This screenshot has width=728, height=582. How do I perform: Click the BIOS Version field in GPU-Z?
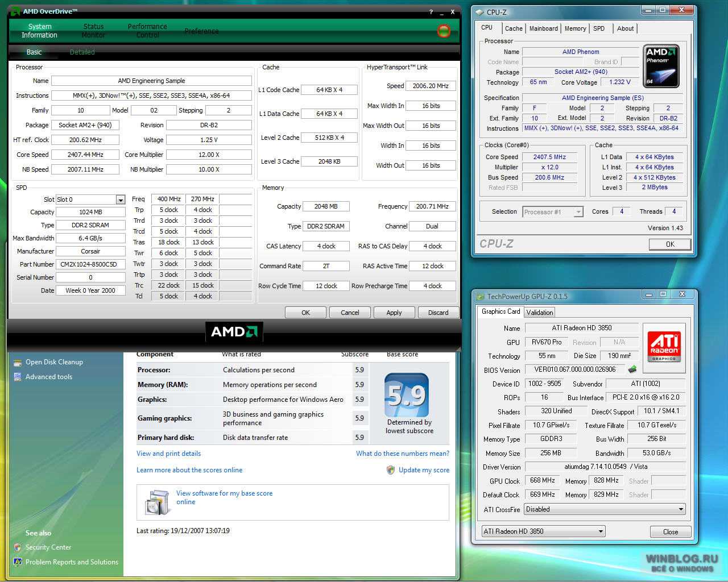tap(574, 369)
